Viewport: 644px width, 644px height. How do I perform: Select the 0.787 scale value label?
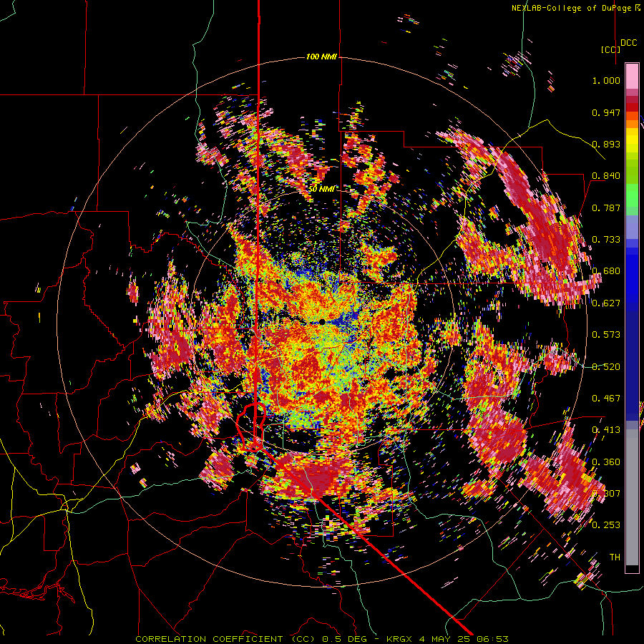606,208
